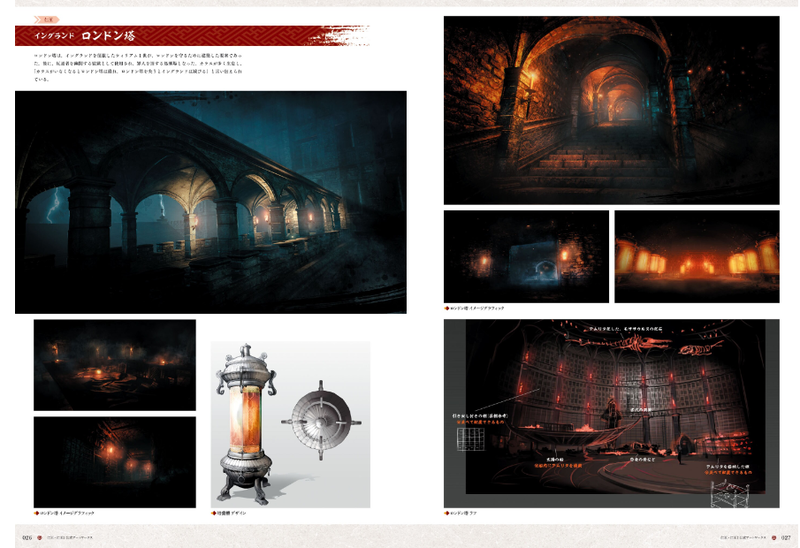
Task: Click the right footer book title text
Action: tap(743, 538)
